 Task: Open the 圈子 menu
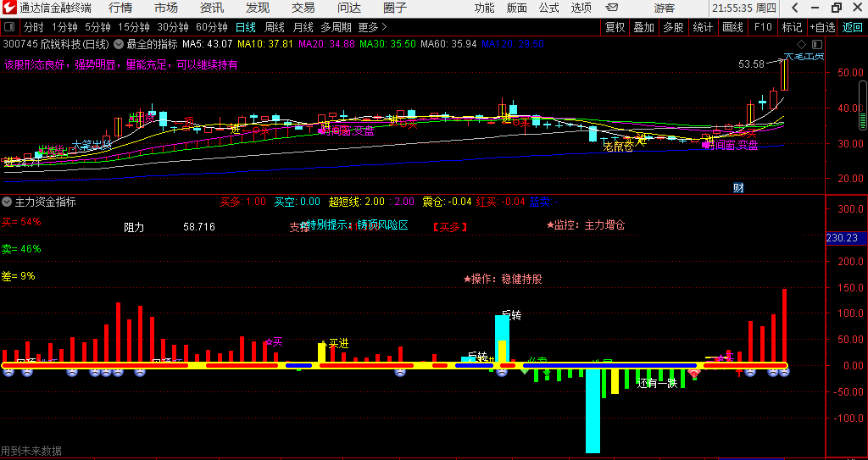pyautogui.click(x=395, y=8)
